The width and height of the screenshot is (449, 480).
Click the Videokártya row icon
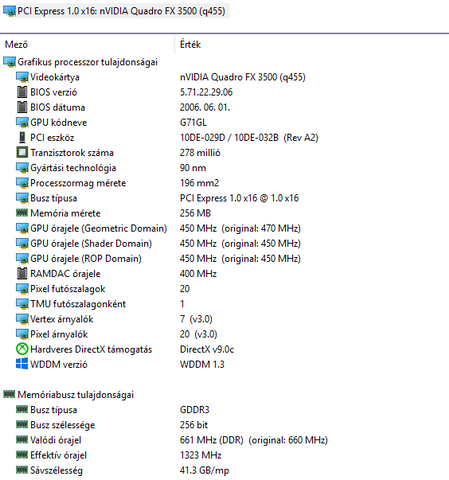click(22, 77)
